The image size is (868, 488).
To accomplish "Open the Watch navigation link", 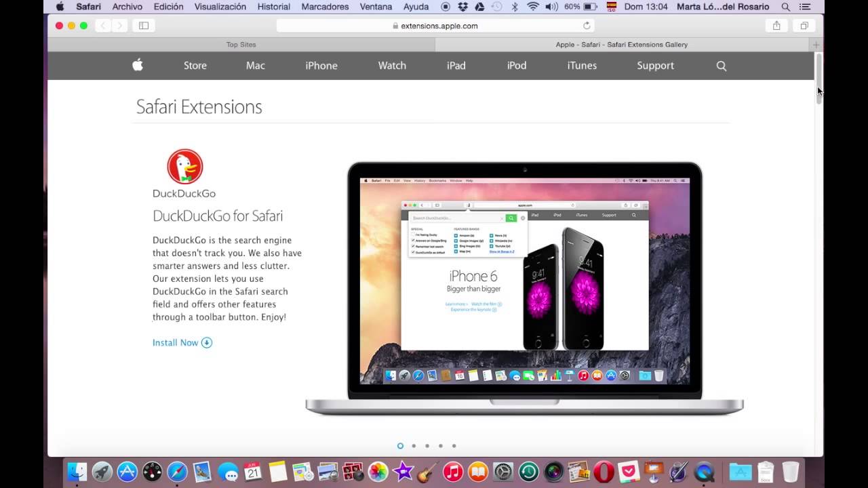I will [392, 66].
